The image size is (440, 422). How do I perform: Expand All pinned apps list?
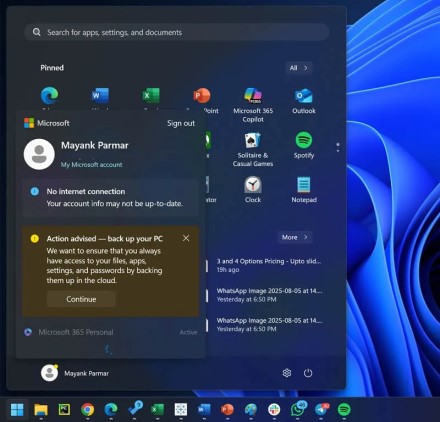pyautogui.click(x=299, y=68)
